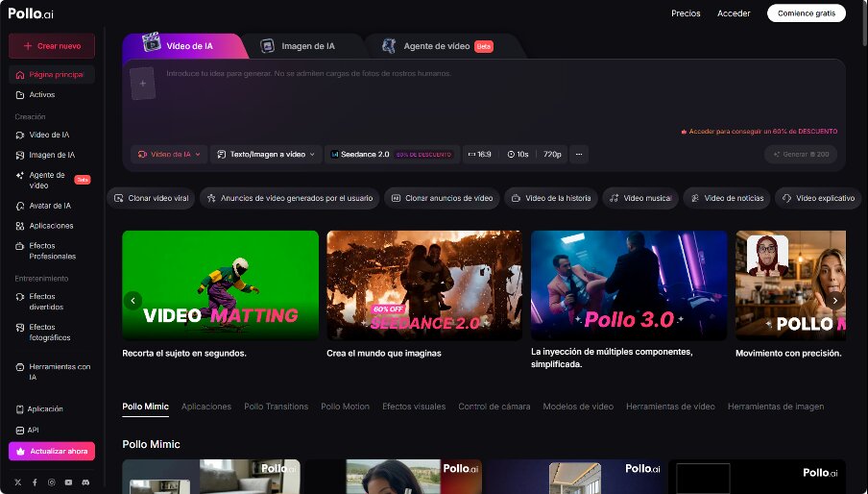Screen dimensions: 868x494
Task: Click the Discord icon in the sidebar footer
Action: (x=85, y=482)
